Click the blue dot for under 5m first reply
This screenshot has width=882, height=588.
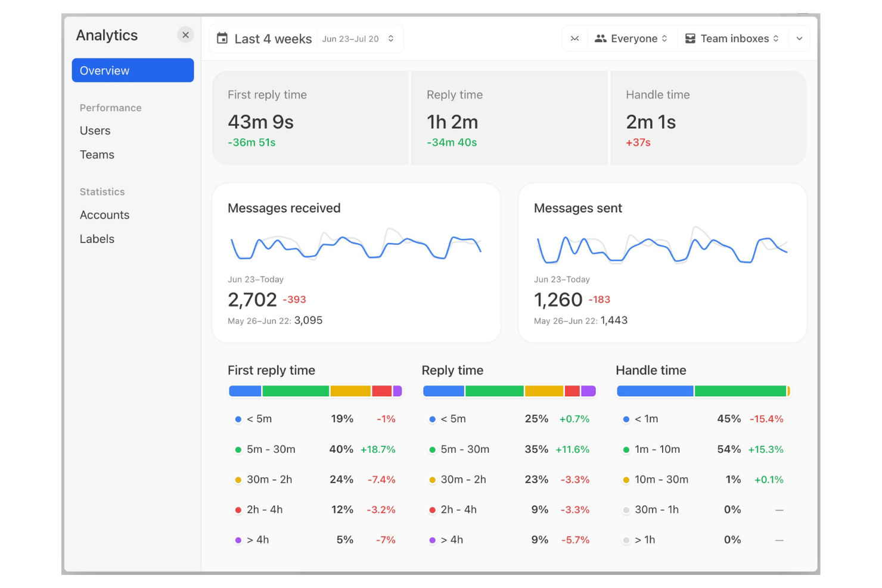[238, 419]
